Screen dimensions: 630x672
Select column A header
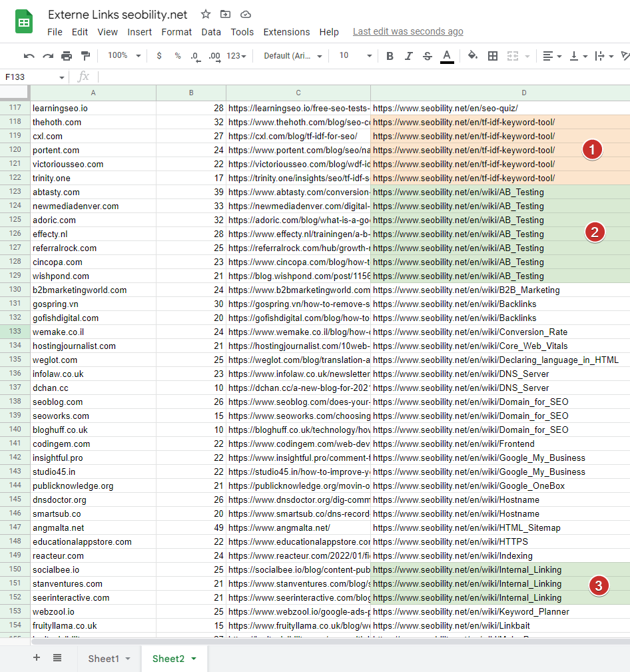click(x=93, y=93)
